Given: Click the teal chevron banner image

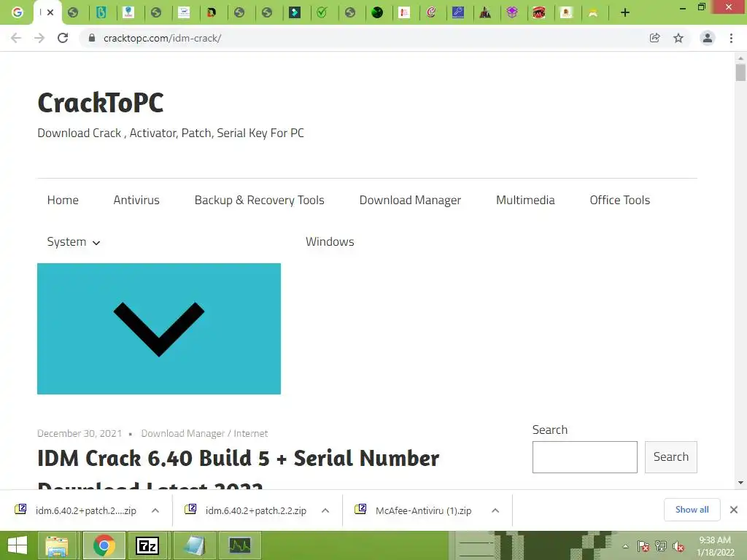Looking at the screenshot, I should coord(158,329).
